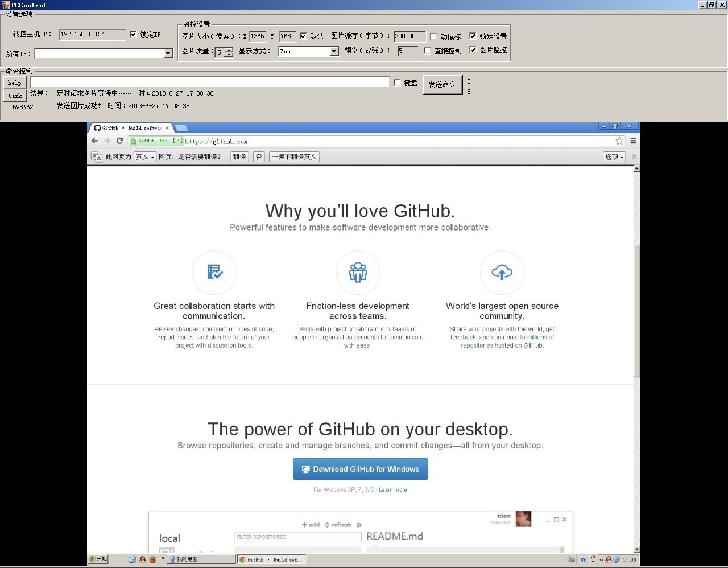Click the Internet Explorer quick launch icon

[x=133, y=559]
